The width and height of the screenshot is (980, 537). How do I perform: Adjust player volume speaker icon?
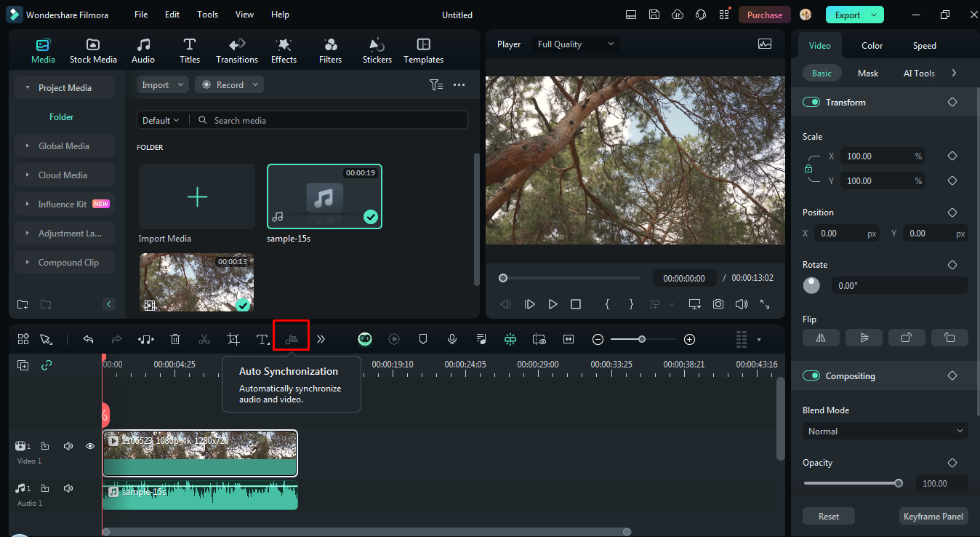coord(742,304)
